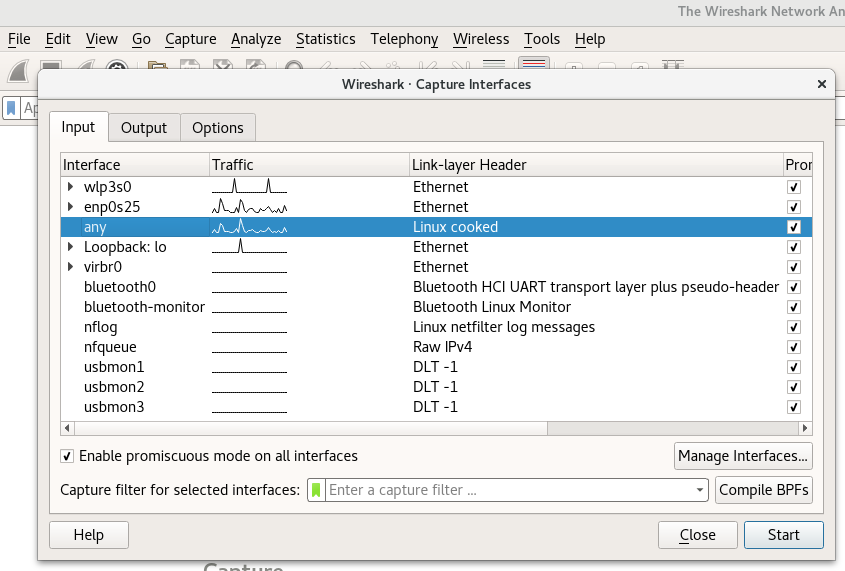Open the View menu
This screenshot has width=845, height=571.
coord(101,39)
